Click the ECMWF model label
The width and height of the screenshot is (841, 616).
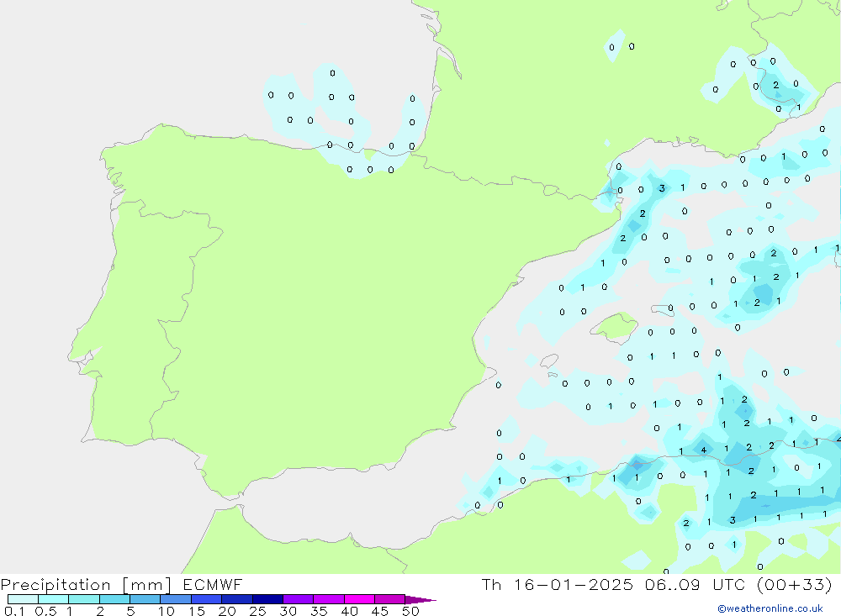point(210,585)
